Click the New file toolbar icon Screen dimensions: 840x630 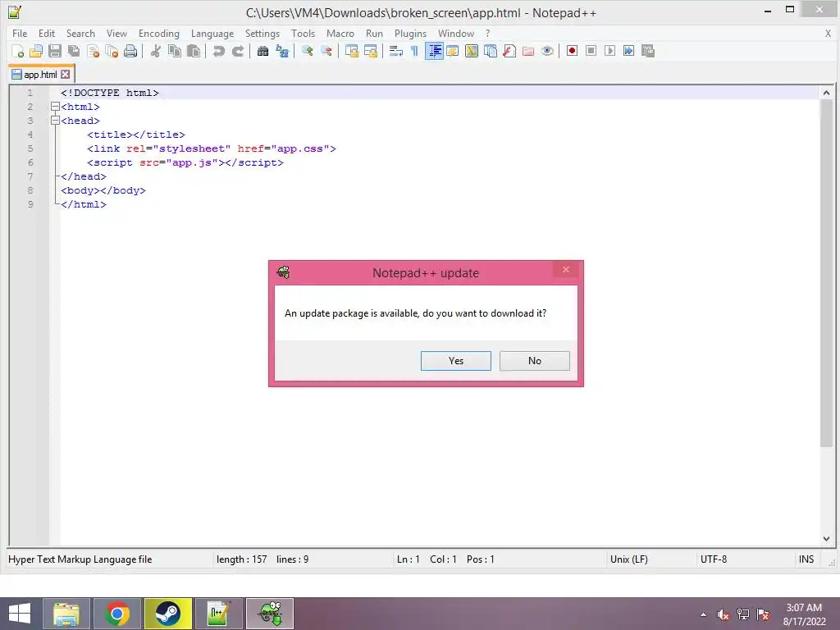pos(17,51)
